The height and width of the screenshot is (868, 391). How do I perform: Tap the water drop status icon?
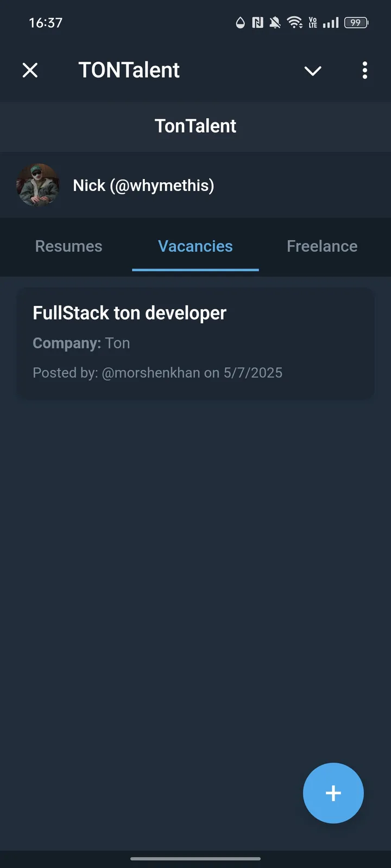(x=239, y=23)
